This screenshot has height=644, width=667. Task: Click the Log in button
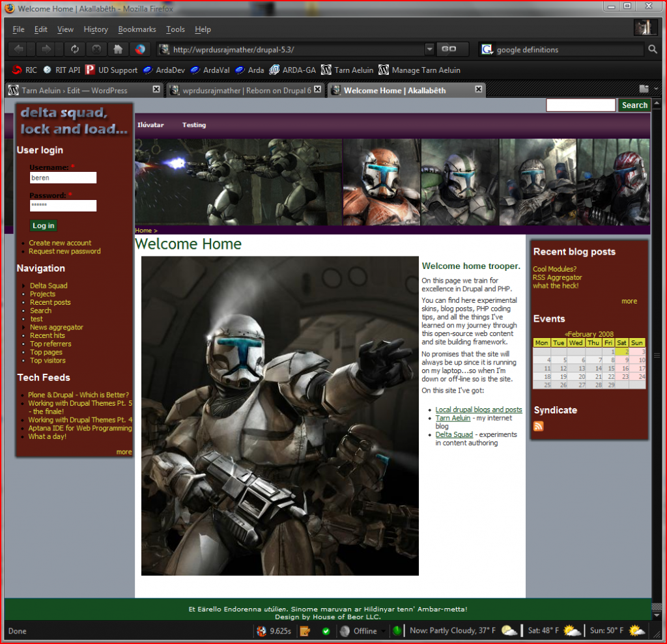point(43,225)
